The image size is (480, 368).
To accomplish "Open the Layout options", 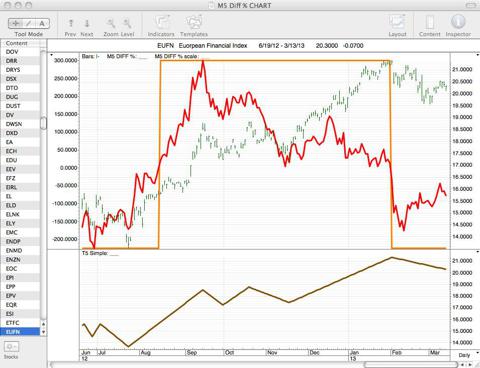I will point(397,22).
